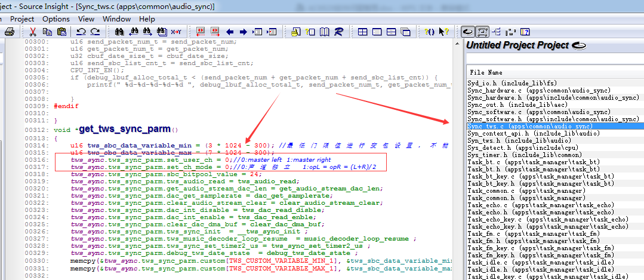Open Search Files icon
Image resolution: width=644 pixels, height=280 pixels.
click(162, 32)
